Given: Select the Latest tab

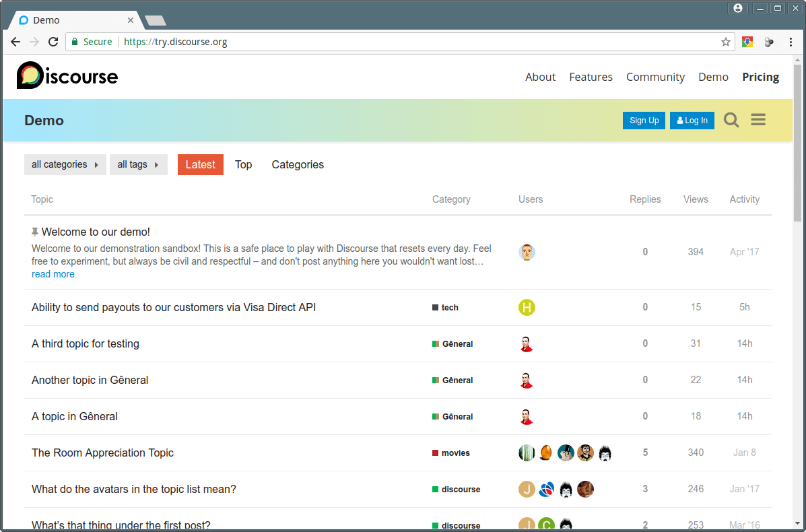Looking at the screenshot, I should click(x=200, y=164).
